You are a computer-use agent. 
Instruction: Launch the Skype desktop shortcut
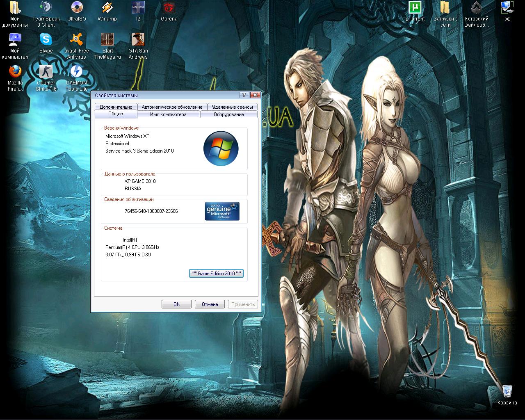point(46,43)
